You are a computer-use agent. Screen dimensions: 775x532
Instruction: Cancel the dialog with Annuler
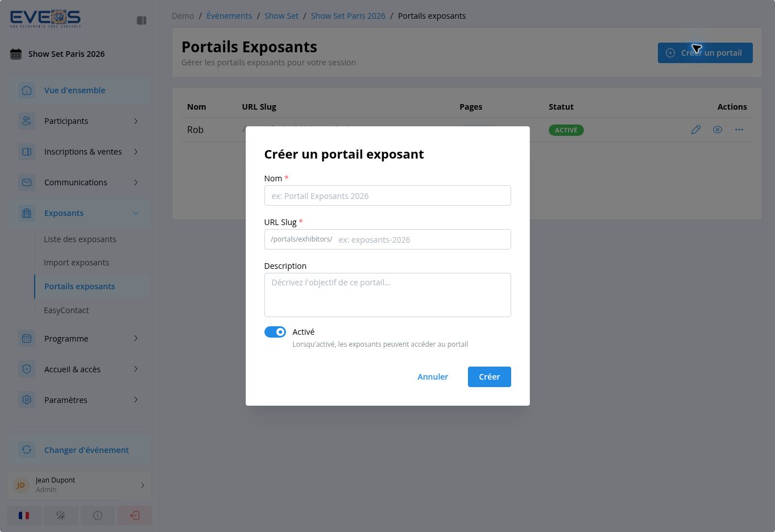[433, 377]
